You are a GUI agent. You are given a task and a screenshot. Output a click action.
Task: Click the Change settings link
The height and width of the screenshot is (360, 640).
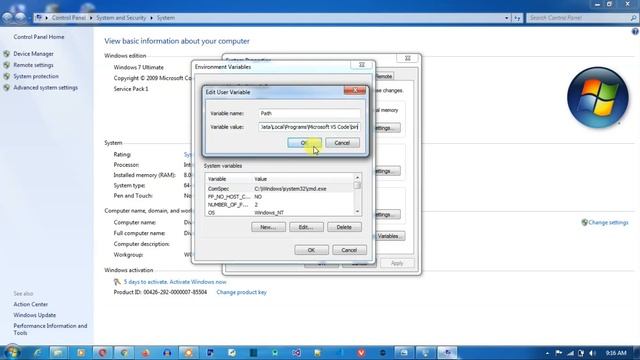pos(608,222)
